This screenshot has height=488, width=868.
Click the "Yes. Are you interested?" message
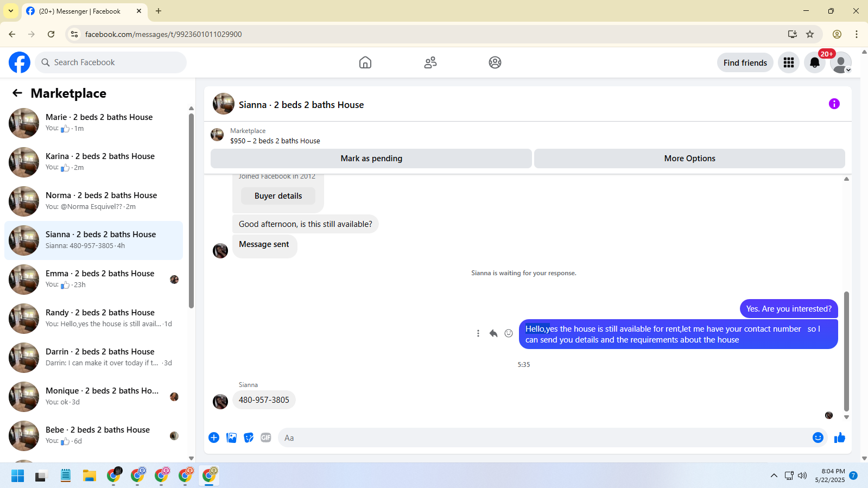(789, 309)
